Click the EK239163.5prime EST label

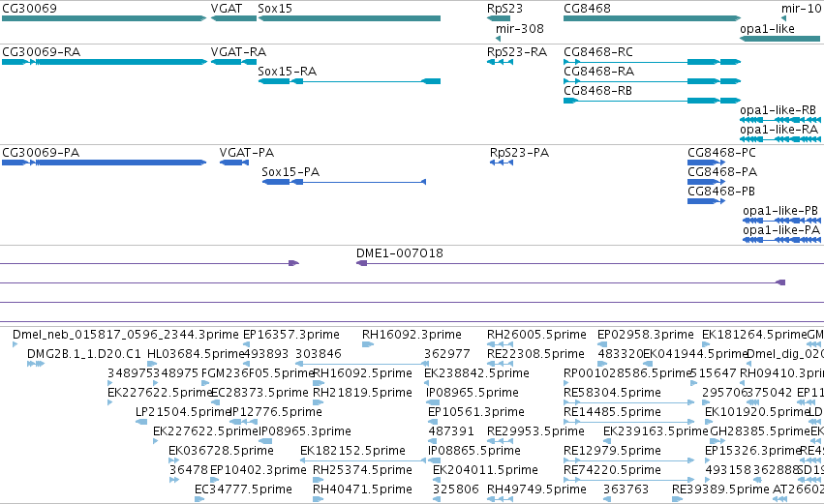point(656,431)
